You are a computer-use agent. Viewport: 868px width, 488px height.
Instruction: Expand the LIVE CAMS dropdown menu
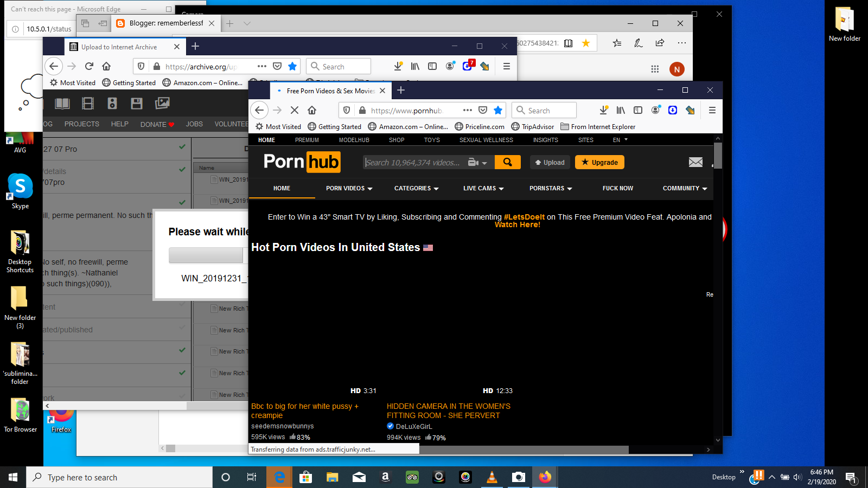[483, 188]
